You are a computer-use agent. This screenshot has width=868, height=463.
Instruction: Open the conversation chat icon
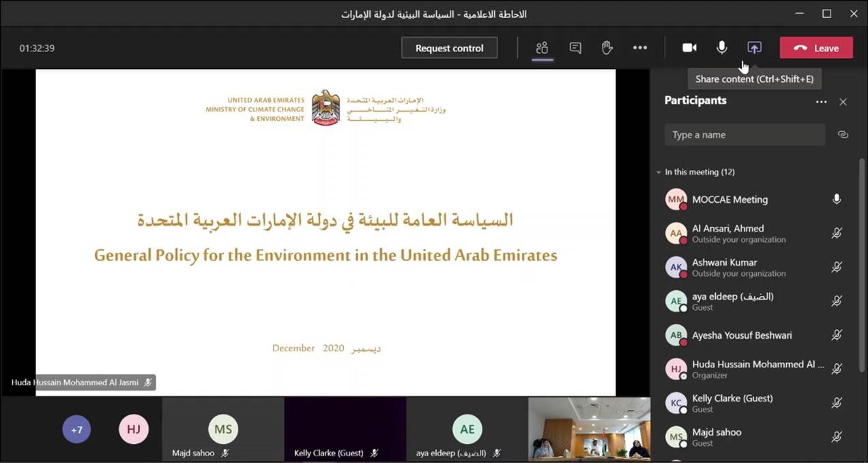click(575, 48)
